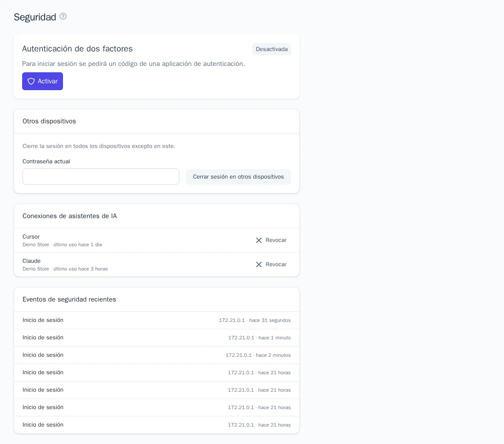Click the Contraseña actual password field
504x444 pixels.
(100, 176)
